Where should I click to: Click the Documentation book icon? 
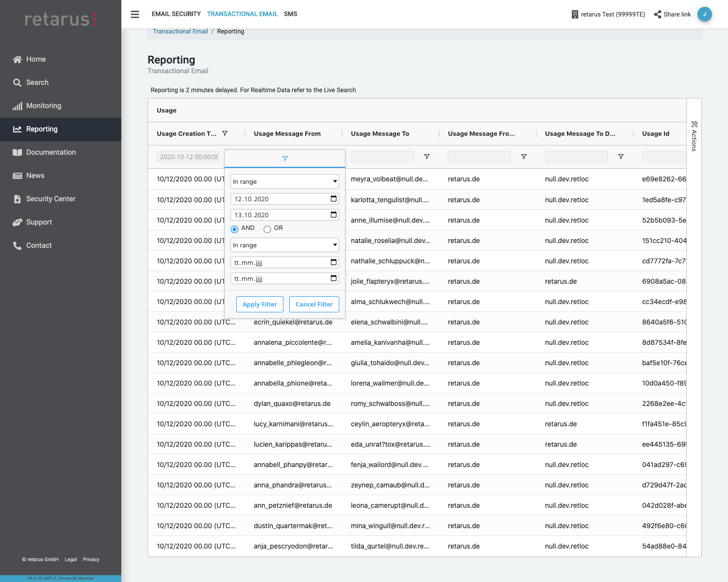(x=17, y=152)
